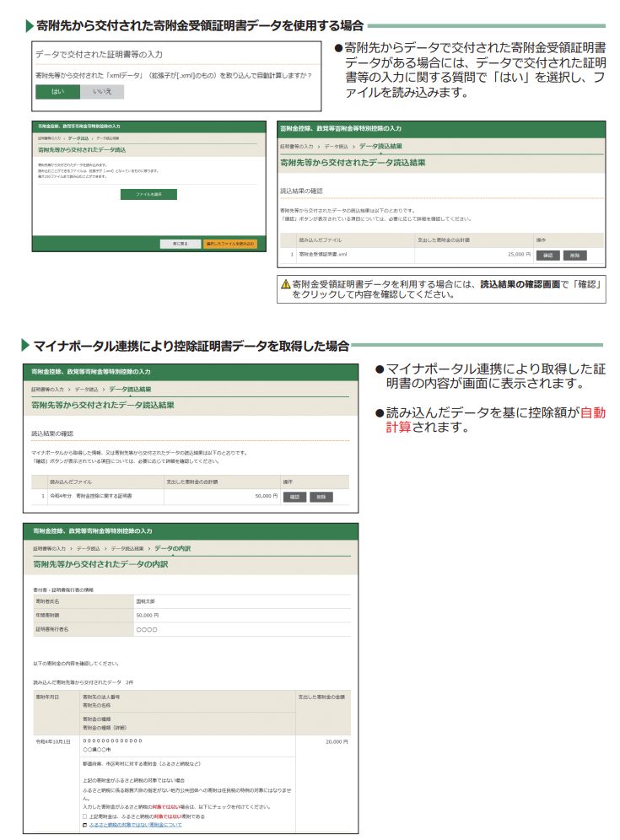Click 証明書等の入力 breadcrumb in MyNumber portal result screen
This screenshot has height=840, width=620.
[x=51, y=389]
